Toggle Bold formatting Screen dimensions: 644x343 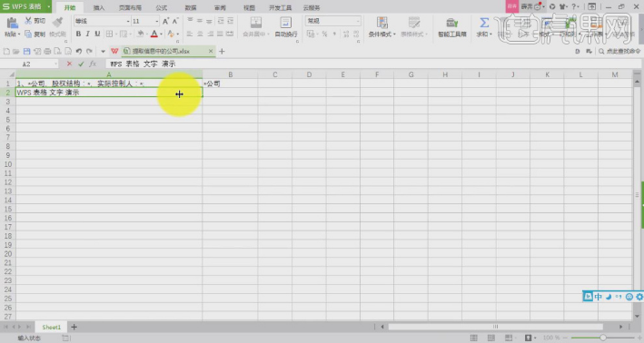[78, 34]
